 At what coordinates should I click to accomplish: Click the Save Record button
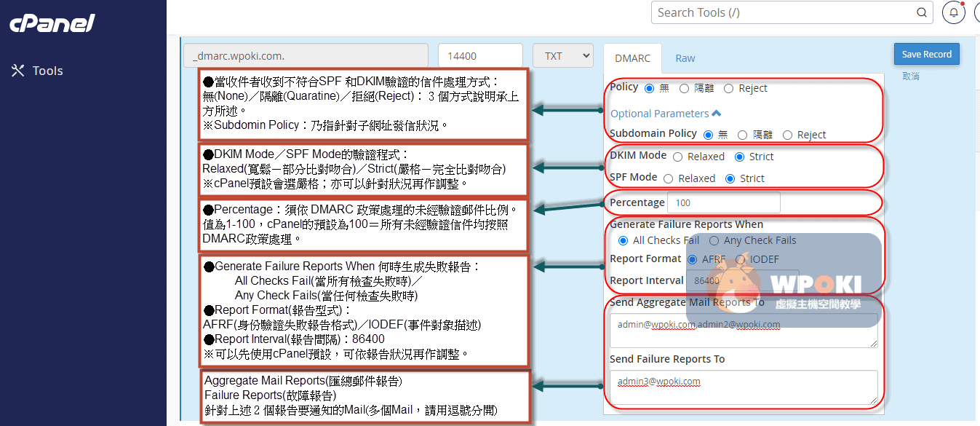point(926,55)
